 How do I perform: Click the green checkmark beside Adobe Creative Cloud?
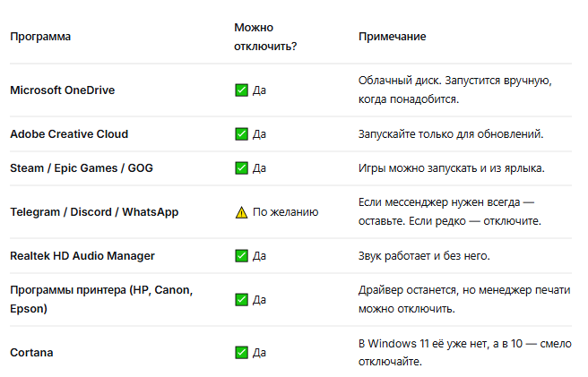coord(241,133)
